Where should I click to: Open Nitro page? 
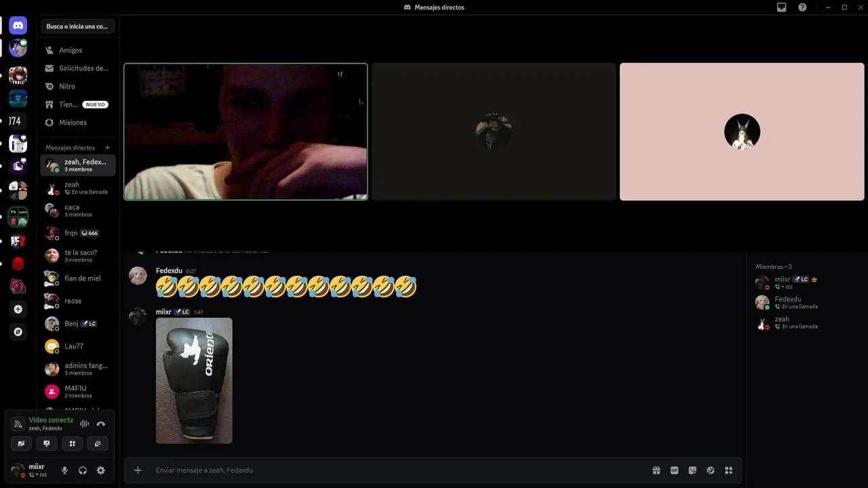click(77, 87)
